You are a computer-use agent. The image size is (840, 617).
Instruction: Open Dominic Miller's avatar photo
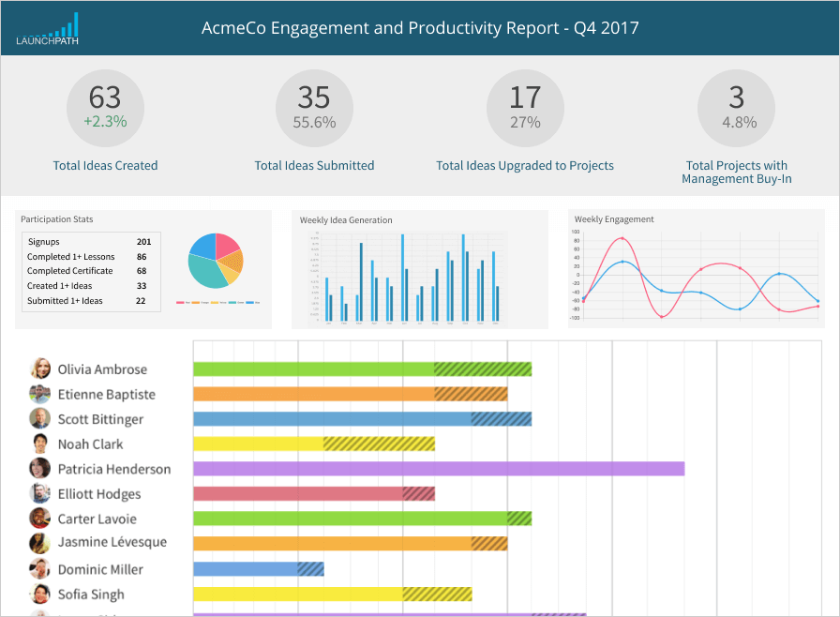point(39,569)
